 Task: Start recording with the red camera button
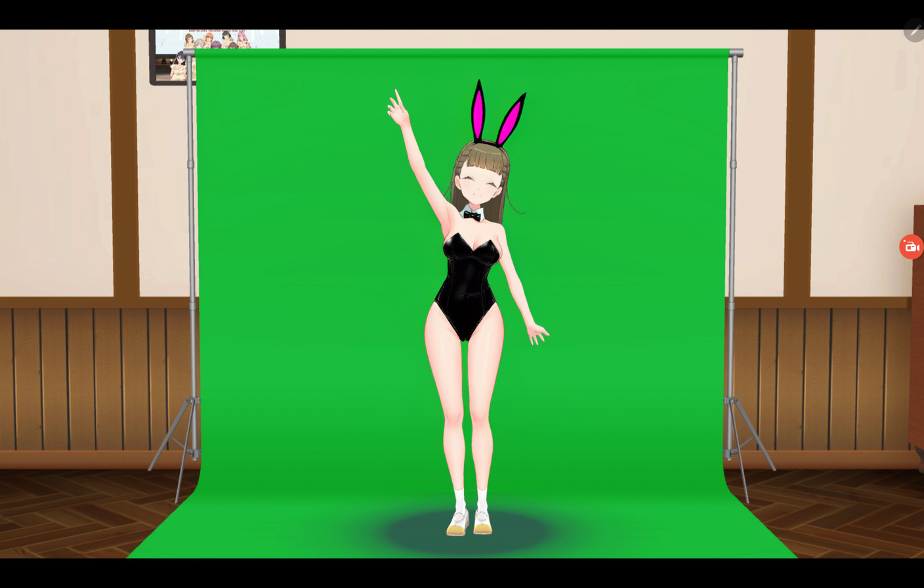pyautogui.click(x=911, y=247)
